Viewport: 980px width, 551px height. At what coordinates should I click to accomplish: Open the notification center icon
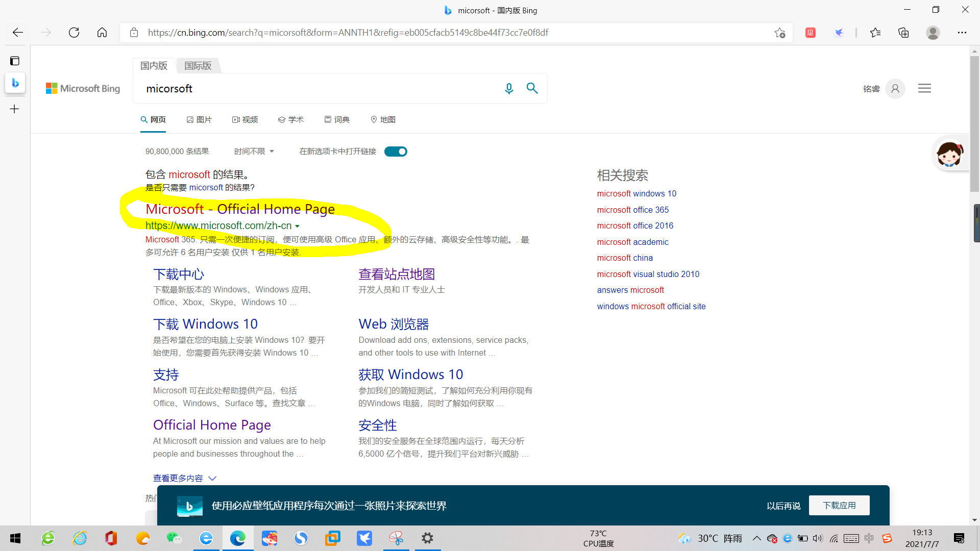click(959, 538)
